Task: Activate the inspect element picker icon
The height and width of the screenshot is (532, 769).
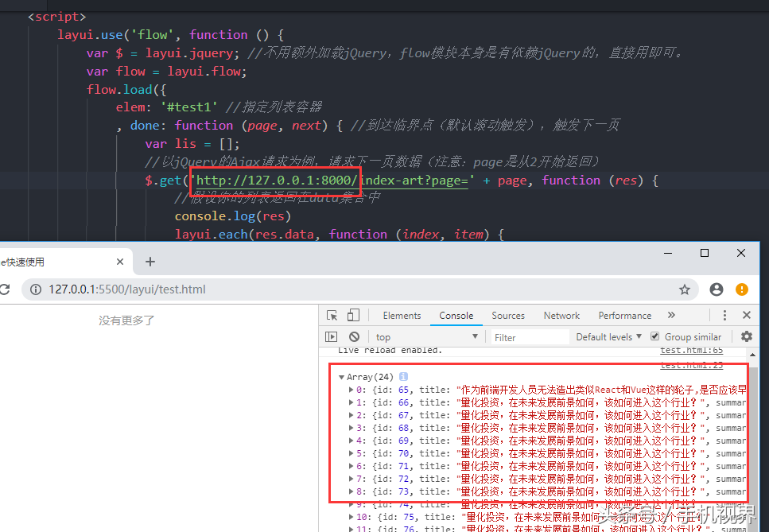Action: 332,316
